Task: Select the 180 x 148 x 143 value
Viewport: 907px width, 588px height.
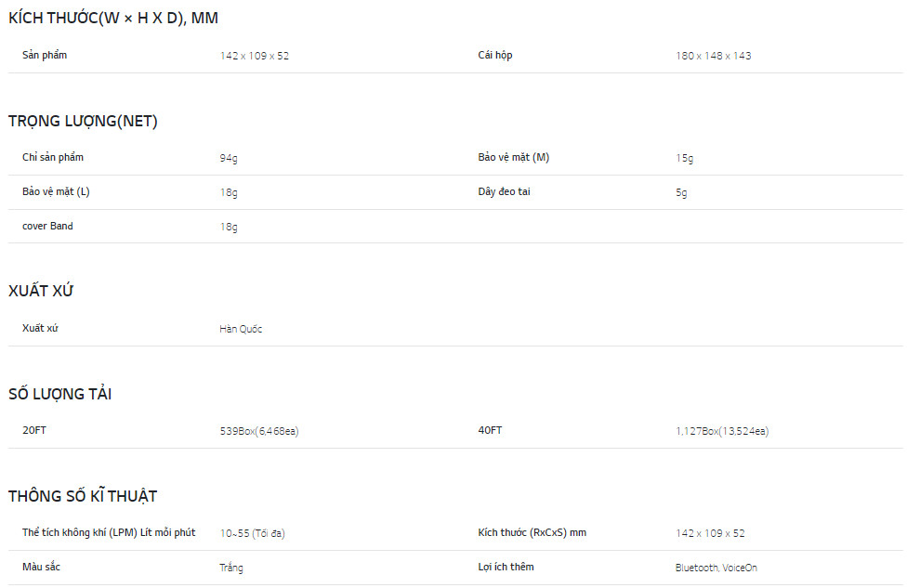Action: (x=713, y=56)
